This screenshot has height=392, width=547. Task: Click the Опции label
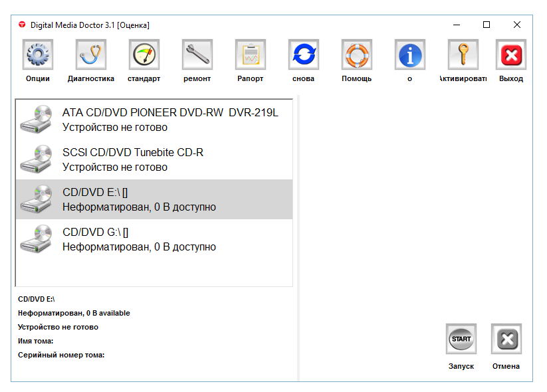(38, 79)
